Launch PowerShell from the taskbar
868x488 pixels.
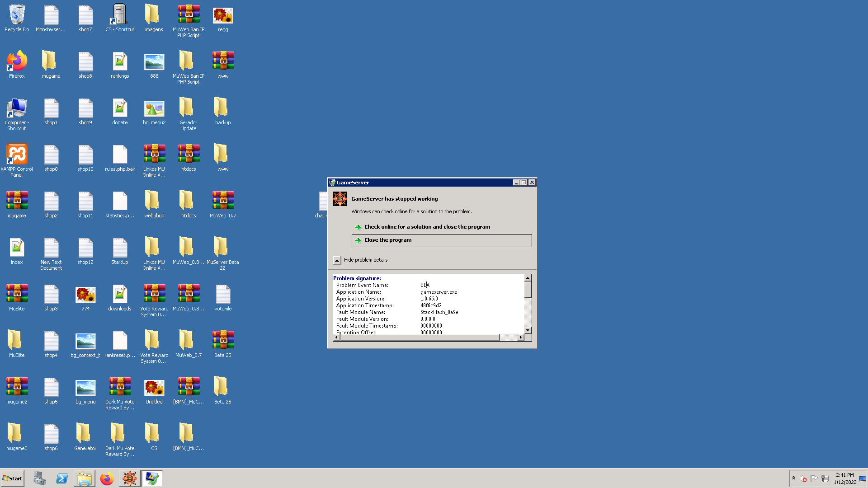click(62, 479)
